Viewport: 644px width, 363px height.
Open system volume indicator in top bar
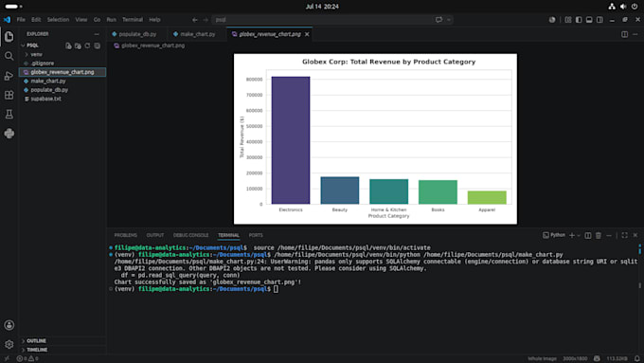(x=623, y=7)
